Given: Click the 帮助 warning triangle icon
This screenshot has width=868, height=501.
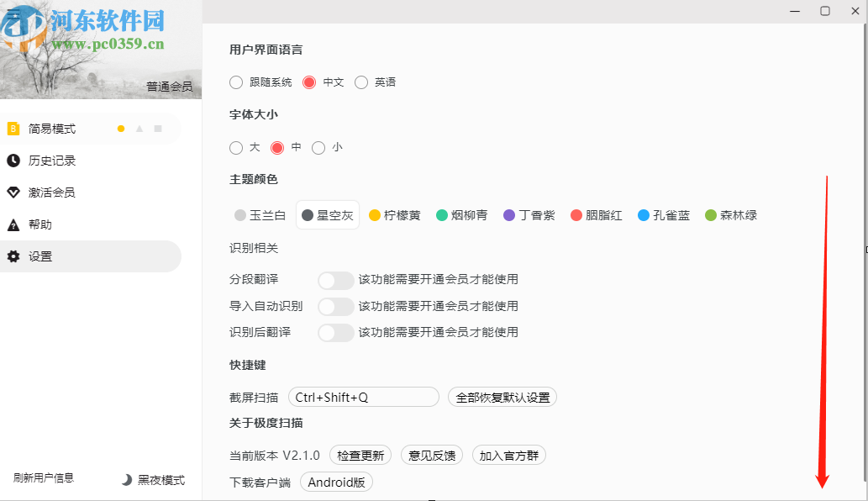Looking at the screenshot, I should 13,224.
